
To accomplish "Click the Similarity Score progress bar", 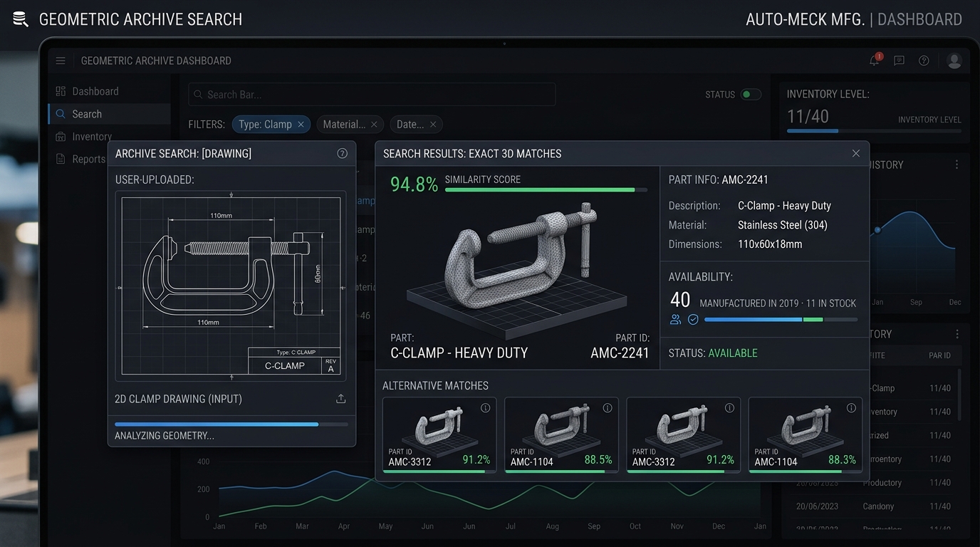I will [546, 190].
